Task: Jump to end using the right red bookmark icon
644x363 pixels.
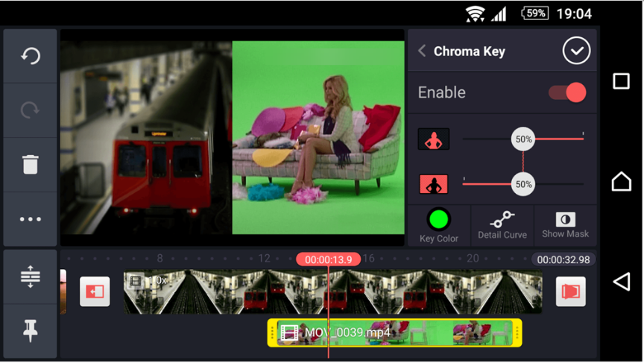Action: 570,291
